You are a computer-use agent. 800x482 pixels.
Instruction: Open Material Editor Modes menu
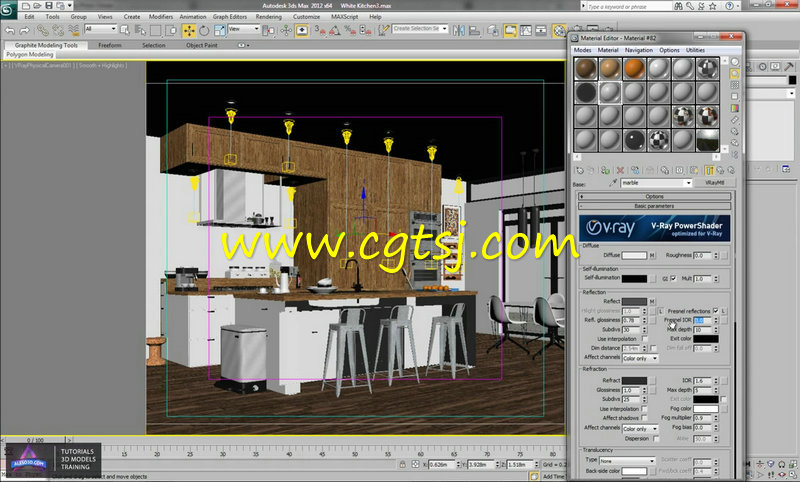click(x=582, y=50)
